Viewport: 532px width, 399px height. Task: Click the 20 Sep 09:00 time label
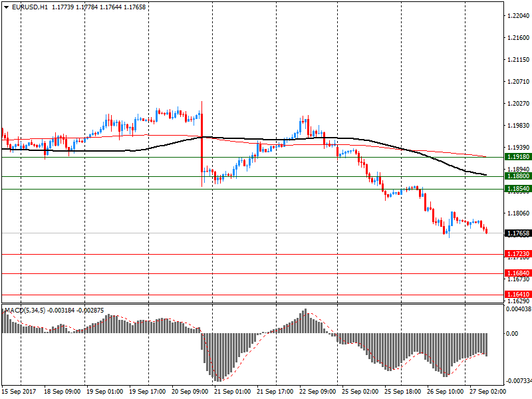[190, 392]
